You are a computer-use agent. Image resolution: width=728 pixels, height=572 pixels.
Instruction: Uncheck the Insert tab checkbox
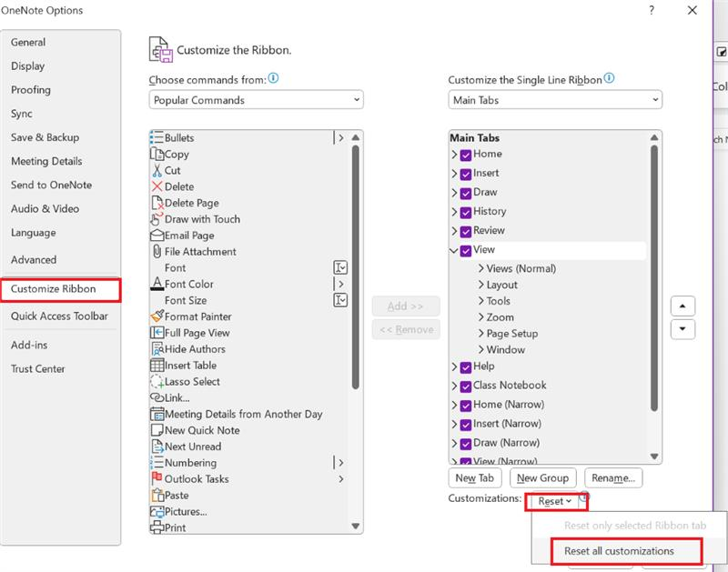[x=466, y=174]
